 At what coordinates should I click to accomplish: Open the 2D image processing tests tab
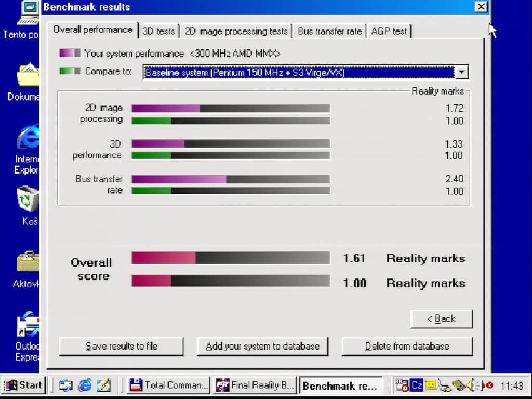[x=236, y=31]
